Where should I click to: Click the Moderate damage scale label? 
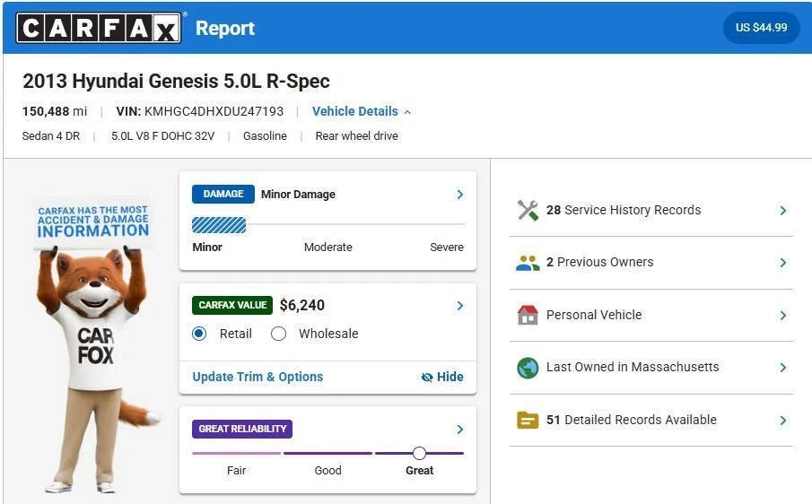(x=327, y=248)
